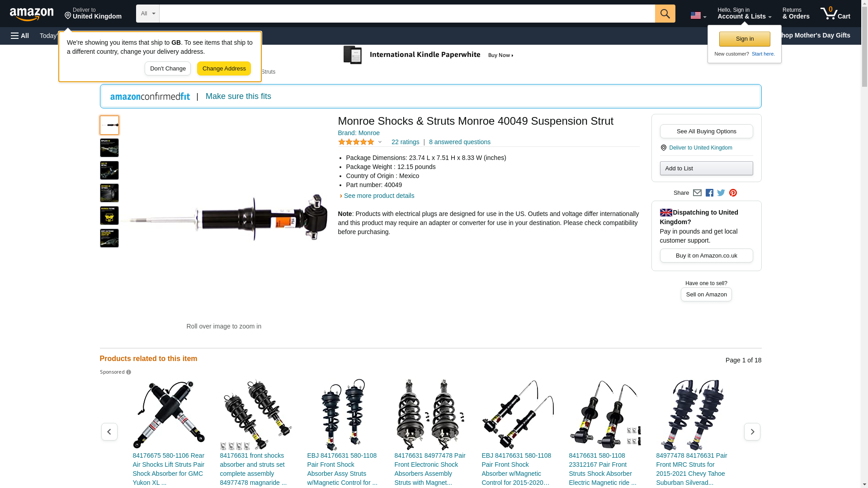Share product on Pinterest icon
Viewport: 868px width, 488px height.
click(x=733, y=193)
